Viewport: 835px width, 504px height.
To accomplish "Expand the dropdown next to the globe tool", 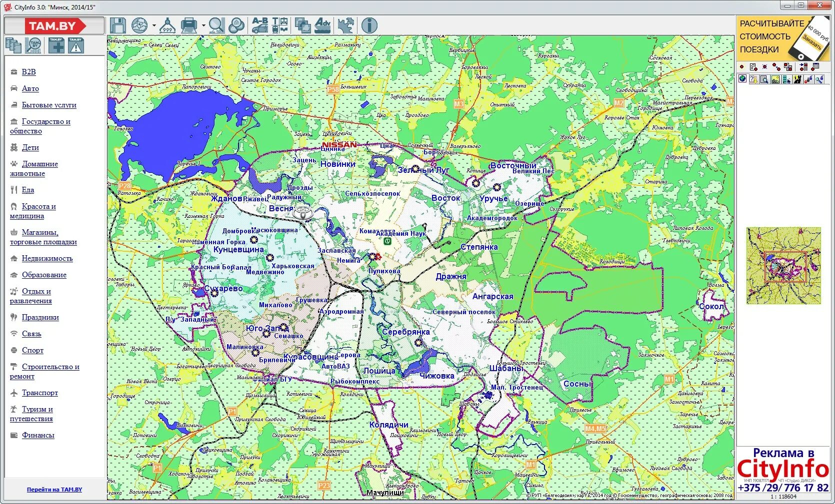I will (154, 25).
